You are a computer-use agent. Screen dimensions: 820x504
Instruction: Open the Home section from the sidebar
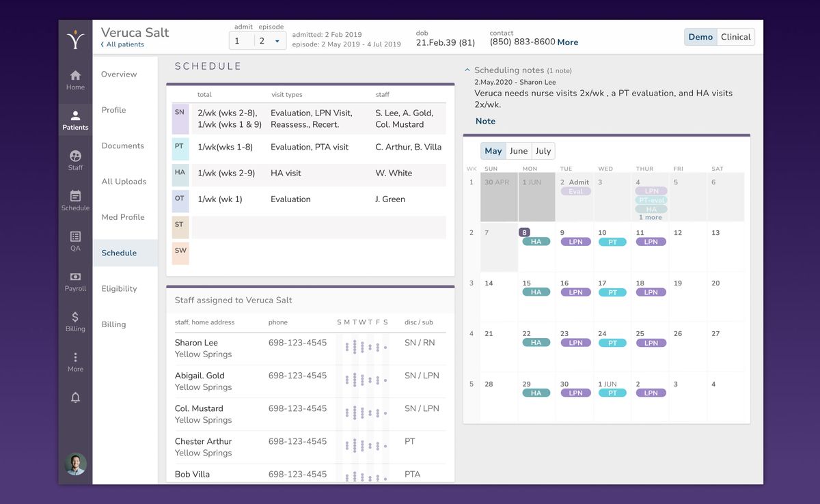(75, 77)
